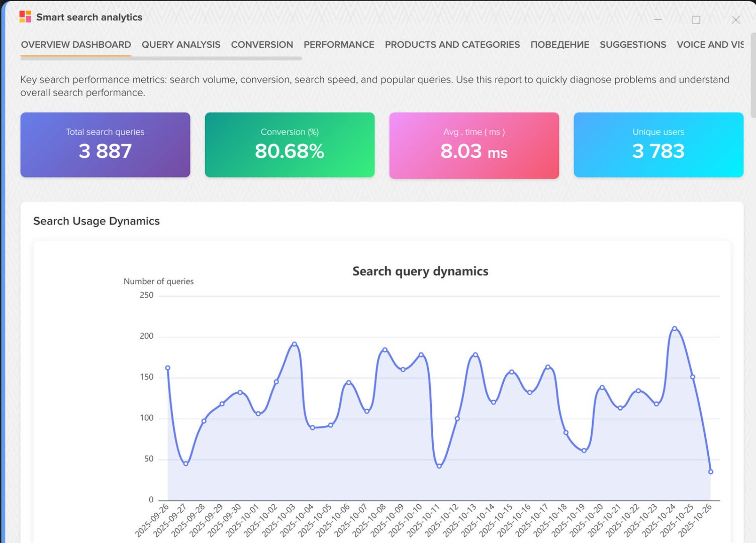Screen dimensions: 756x543
Task: Open the Products and Categories tab
Action: (x=452, y=45)
